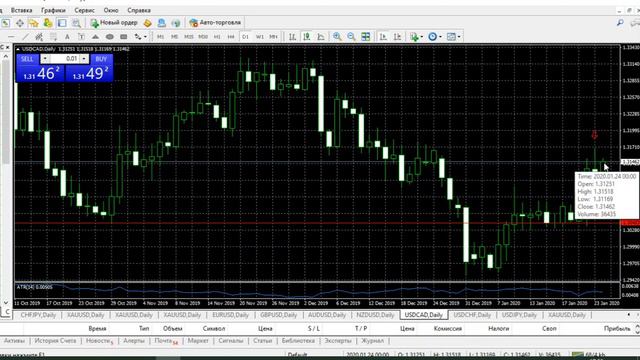Switch to the USDCHF,Daily chart tab
The width and height of the screenshot is (640, 360).
point(472,315)
